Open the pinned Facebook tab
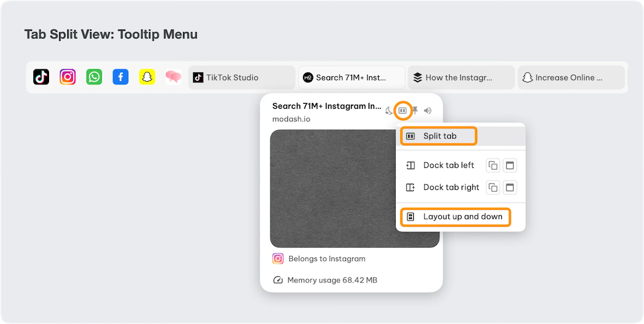The image size is (644, 324). tap(121, 77)
